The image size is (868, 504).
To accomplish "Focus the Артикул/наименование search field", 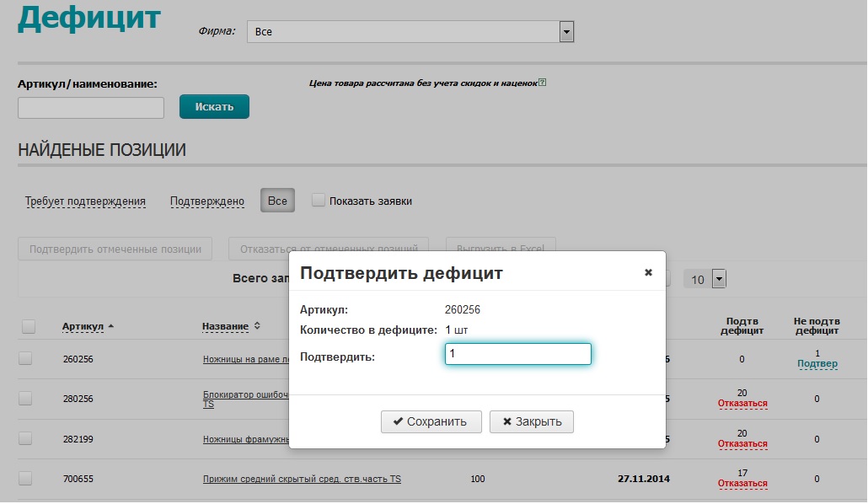I will click(x=91, y=108).
